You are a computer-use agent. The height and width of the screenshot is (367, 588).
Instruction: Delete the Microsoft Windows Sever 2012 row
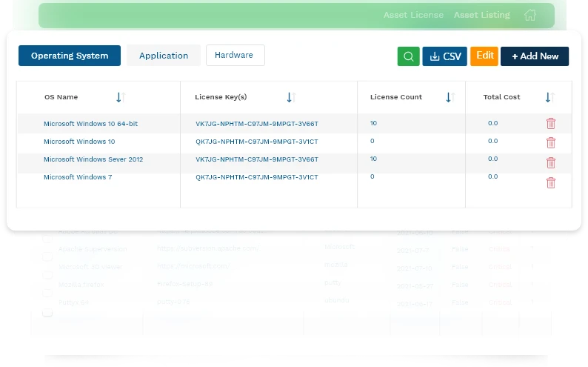pos(551,162)
